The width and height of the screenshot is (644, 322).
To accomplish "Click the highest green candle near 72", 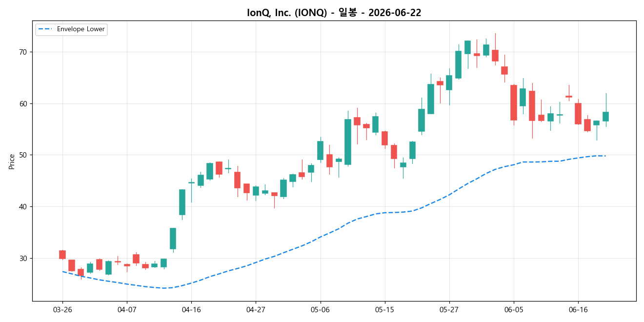I will [x=467, y=47].
